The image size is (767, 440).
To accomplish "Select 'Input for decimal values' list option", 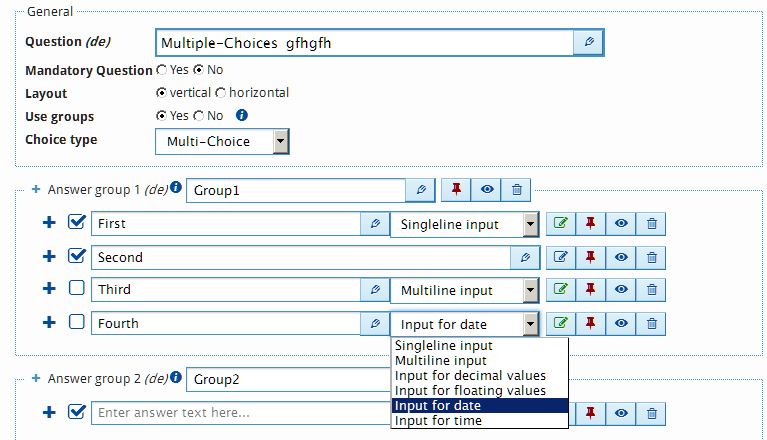I will [470, 375].
